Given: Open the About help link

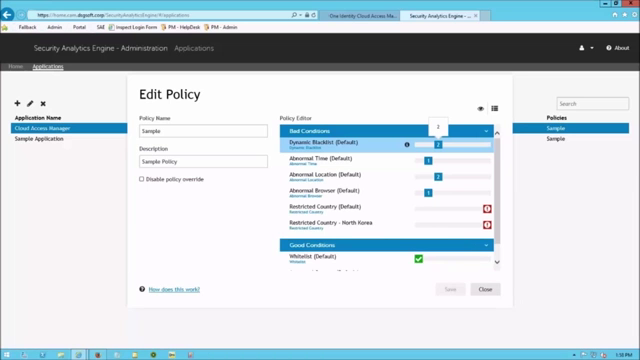Looking at the screenshot, I should click(618, 48).
